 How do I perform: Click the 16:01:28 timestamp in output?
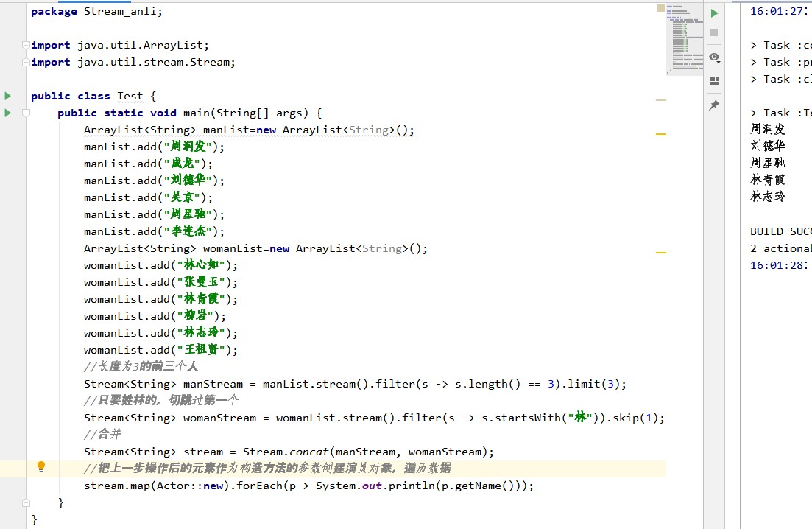point(779,265)
